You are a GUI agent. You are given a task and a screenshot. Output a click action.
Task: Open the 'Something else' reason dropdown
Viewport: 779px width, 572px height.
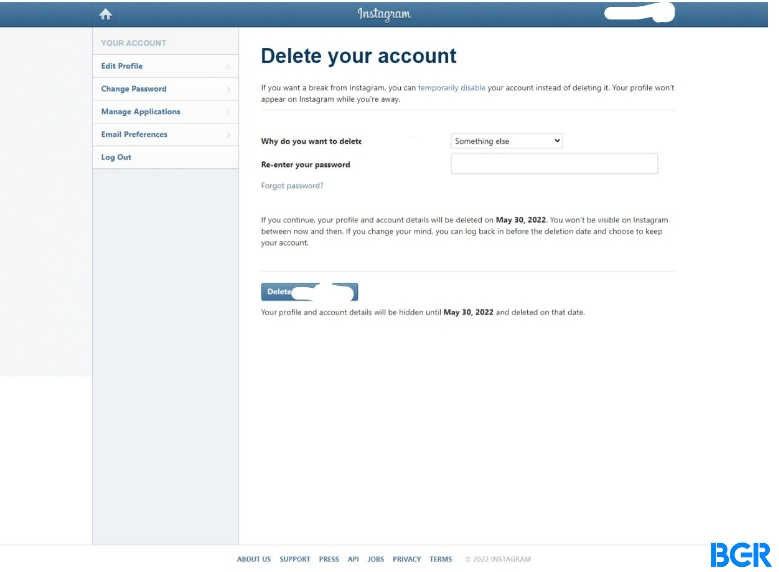(x=507, y=141)
